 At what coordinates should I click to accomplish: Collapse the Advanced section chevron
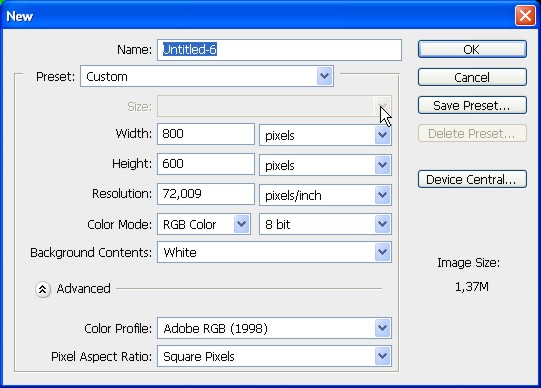point(43,289)
